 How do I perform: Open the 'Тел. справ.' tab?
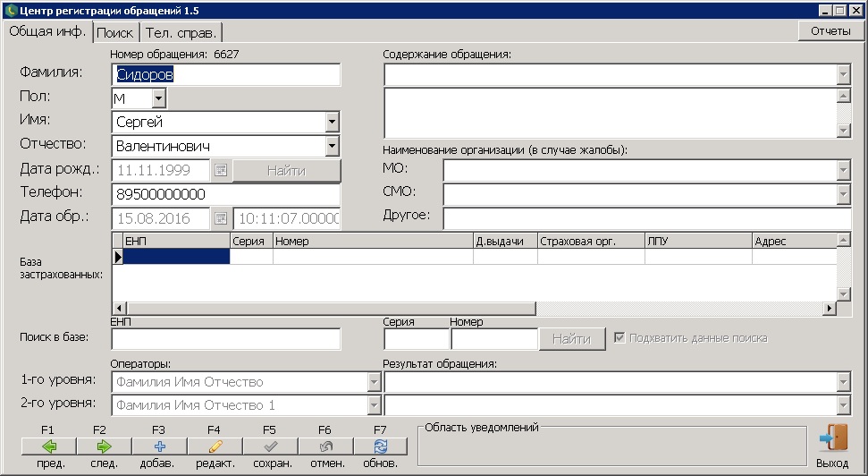tap(180, 32)
